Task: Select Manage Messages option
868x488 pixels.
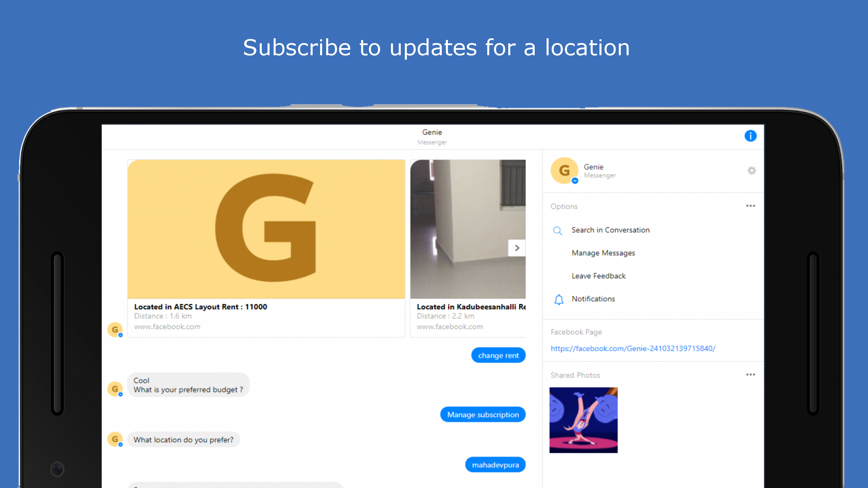Action: point(603,253)
